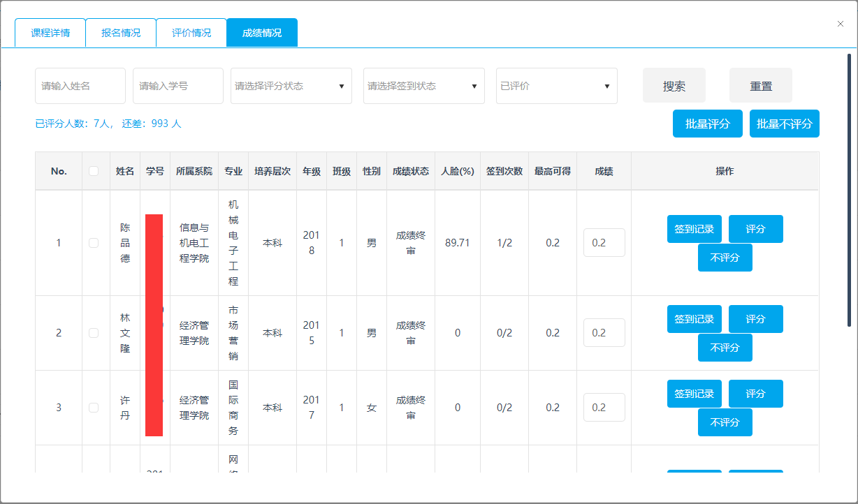Image resolution: width=858 pixels, height=504 pixels.
Task: Click 不评分 for 许丹
Action: (725, 422)
